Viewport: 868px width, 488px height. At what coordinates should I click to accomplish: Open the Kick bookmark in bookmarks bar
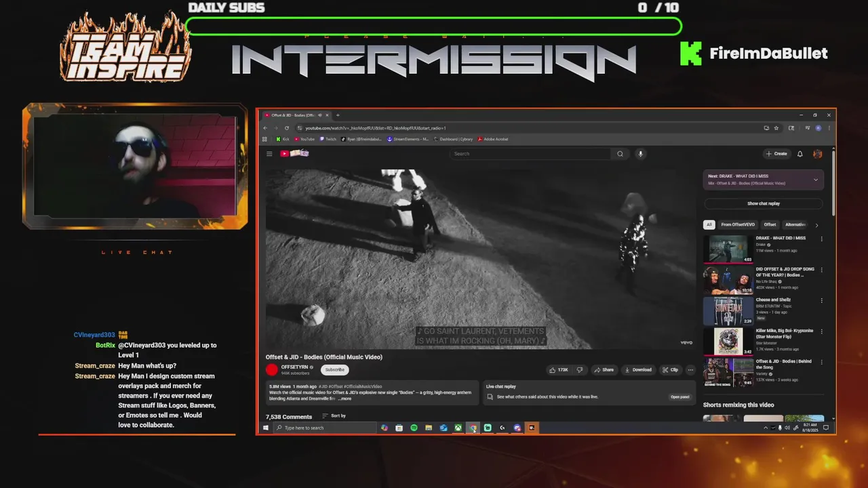281,139
